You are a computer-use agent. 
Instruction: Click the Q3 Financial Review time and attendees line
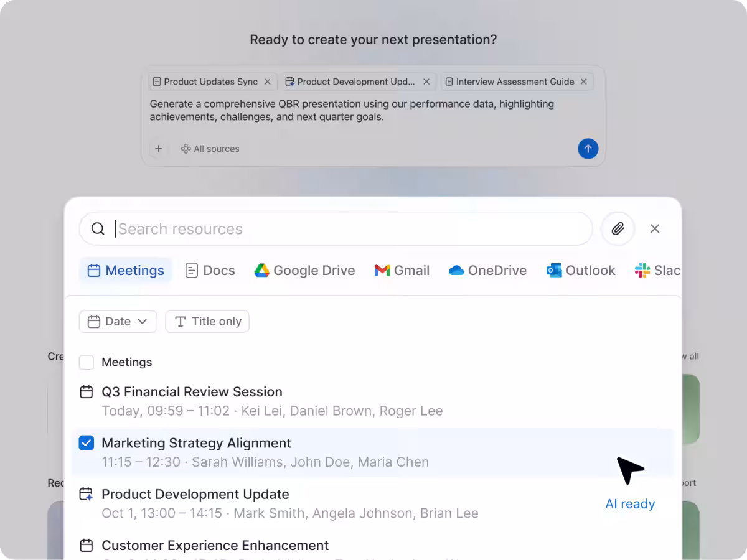[x=272, y=411]
